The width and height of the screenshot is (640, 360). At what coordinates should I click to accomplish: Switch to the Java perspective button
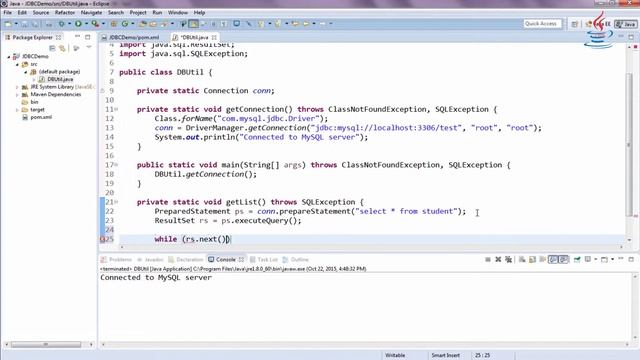[x=626, y=24]
